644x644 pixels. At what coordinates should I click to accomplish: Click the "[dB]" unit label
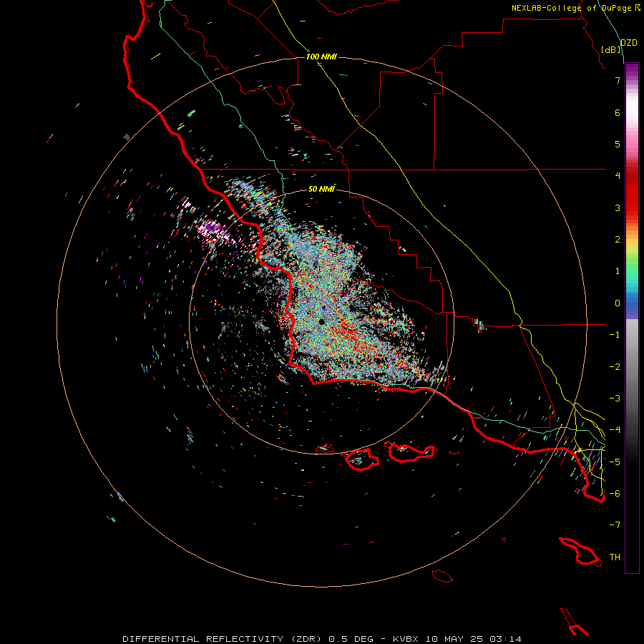611,49
